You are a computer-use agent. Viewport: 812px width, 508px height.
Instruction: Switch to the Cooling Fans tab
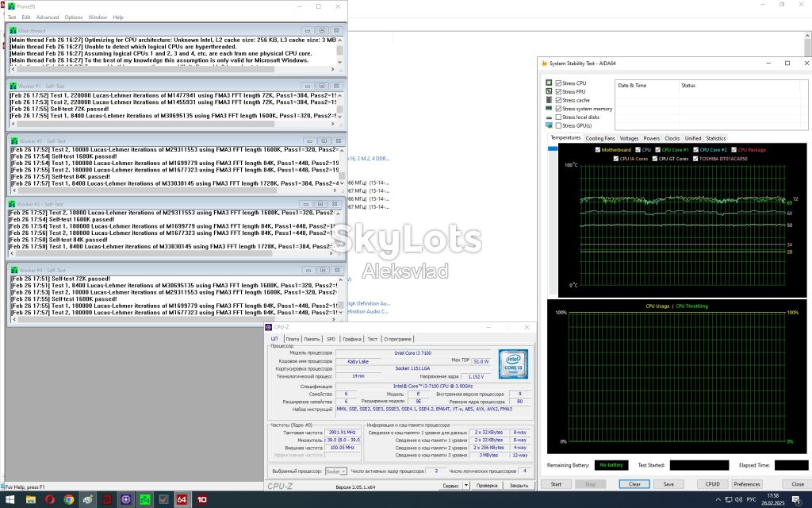[x=600, y=138]
